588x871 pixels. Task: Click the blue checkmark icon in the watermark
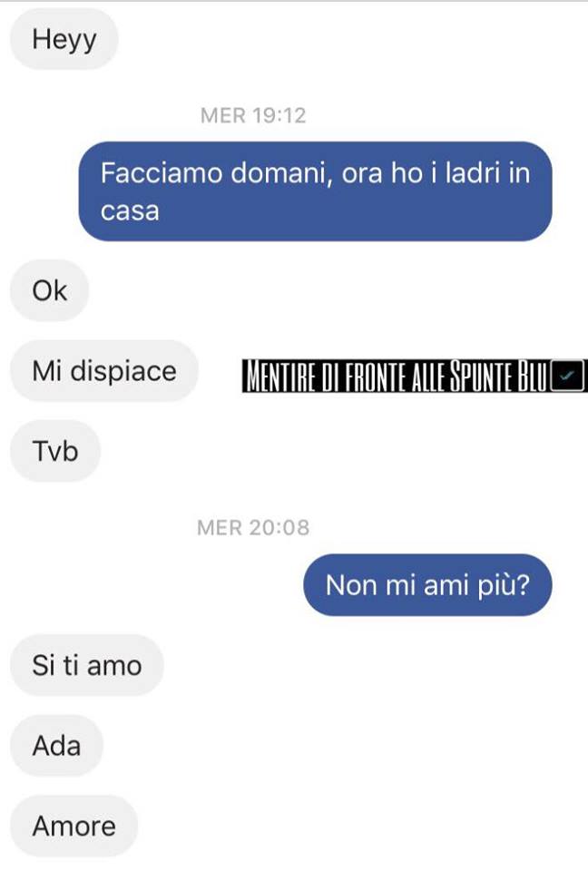567,376
